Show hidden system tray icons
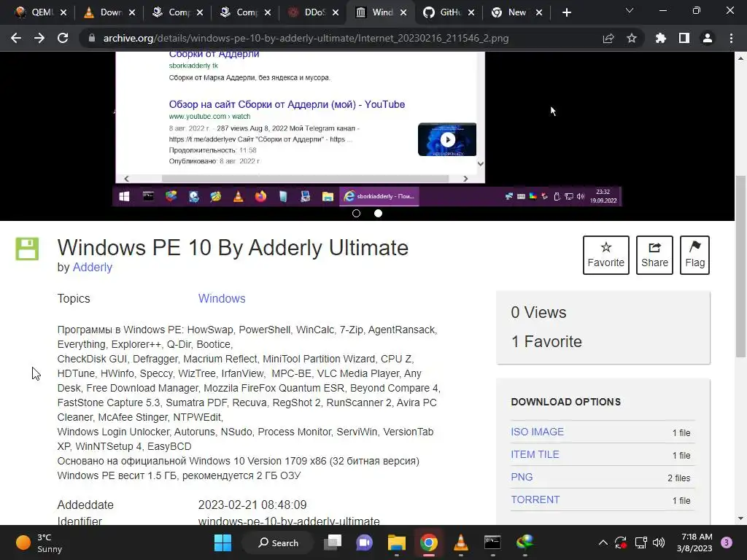The height and width of the screenshot is (560, 747). (x=603, y=542)
